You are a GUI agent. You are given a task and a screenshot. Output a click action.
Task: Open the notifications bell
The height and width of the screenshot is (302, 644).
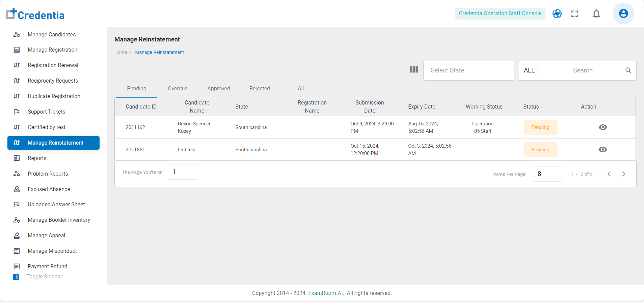click(x=596, y=13)
